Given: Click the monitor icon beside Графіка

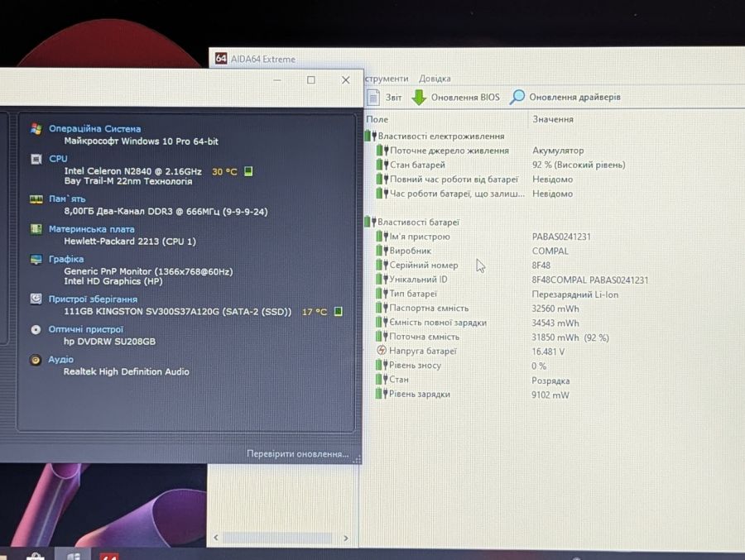Looking at the screenshot, I should tap(36, 260).
